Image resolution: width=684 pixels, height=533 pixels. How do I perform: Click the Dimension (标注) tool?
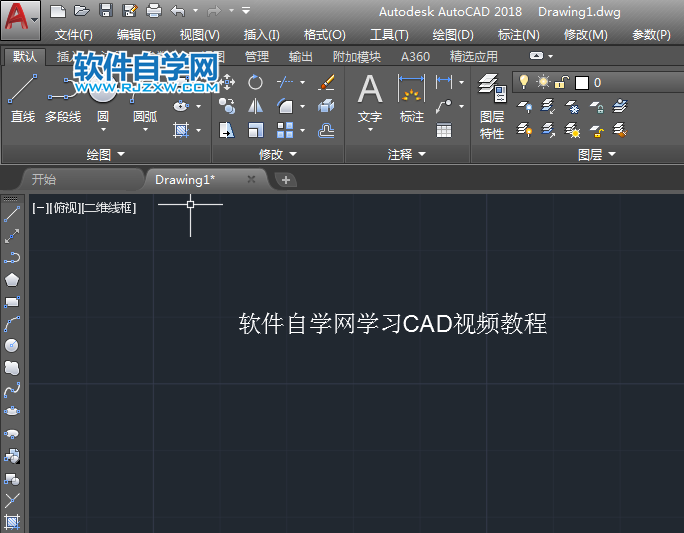point(411,98)
